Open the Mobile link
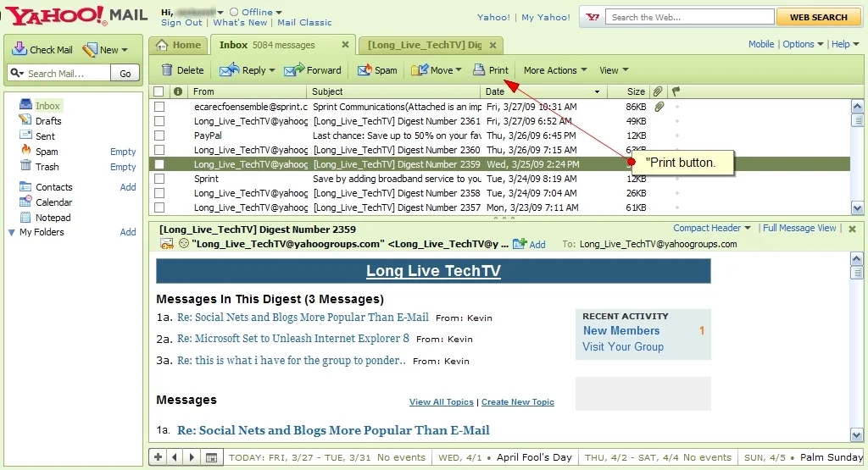 (761, 44)
